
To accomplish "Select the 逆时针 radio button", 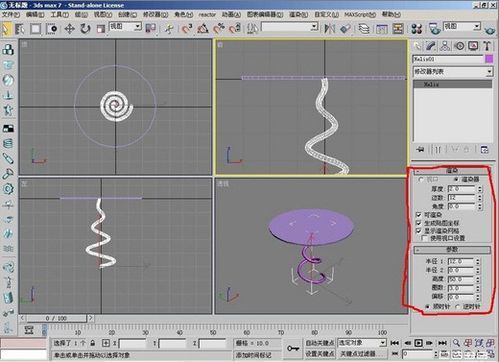I will 458,306.
